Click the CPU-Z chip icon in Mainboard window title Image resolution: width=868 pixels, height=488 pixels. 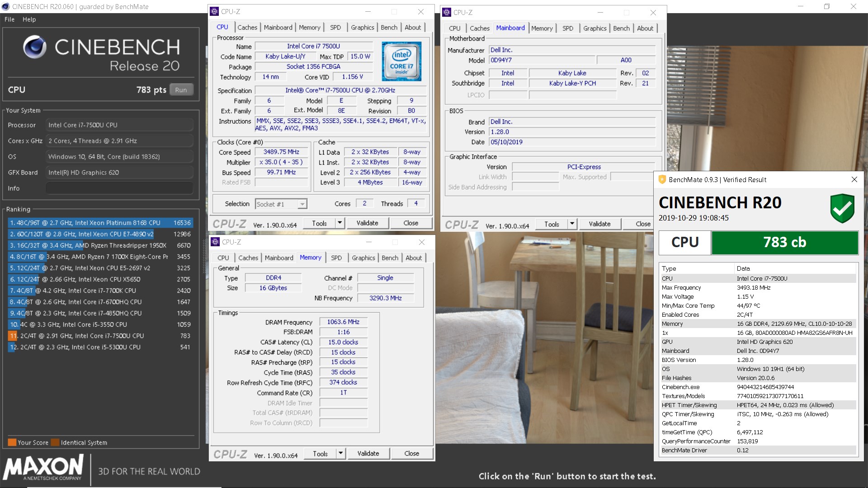447,13
